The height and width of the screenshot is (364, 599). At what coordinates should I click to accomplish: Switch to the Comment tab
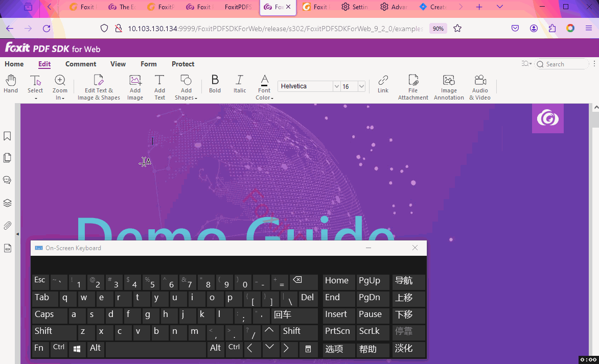[x=81, y=64]
